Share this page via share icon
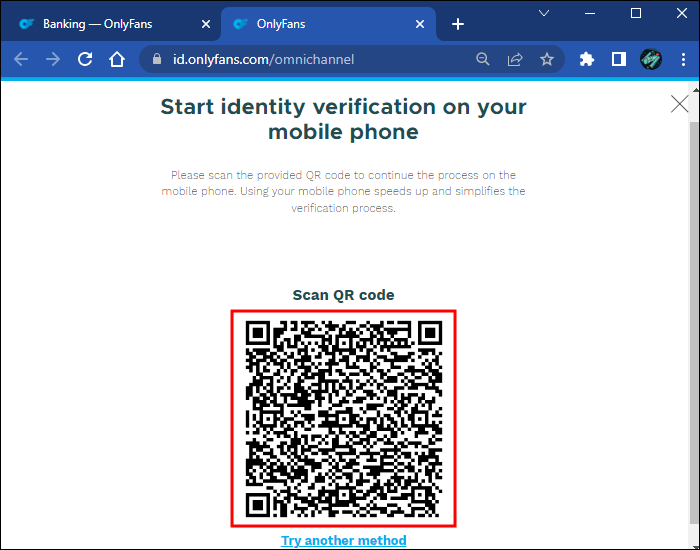 515,59
